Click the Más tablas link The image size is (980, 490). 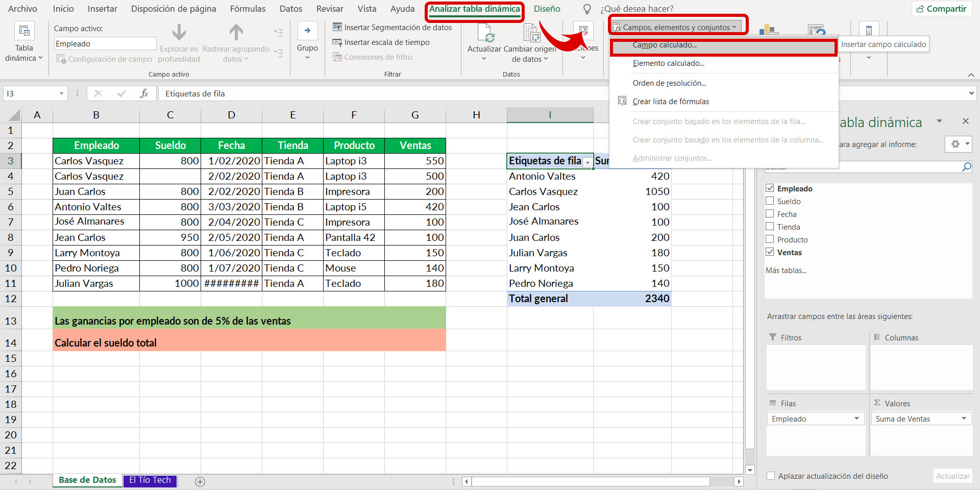tap(786, 271)
